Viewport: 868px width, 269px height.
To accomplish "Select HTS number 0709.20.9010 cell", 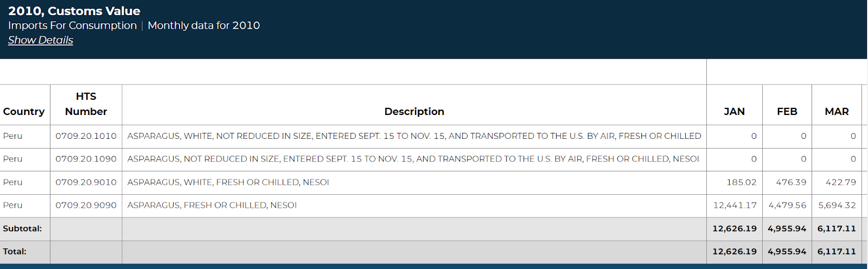I will click(x=86, y=182).
